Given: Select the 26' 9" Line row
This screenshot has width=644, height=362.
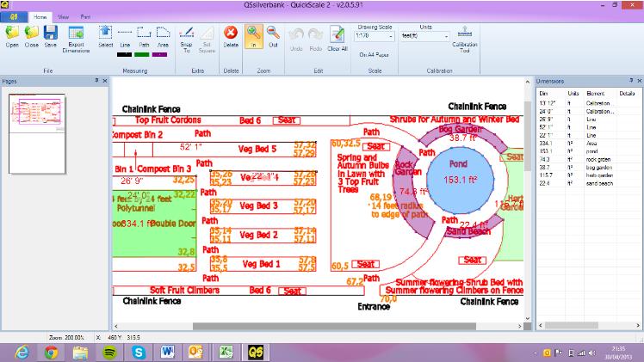Looking at the screenshot, I should pyautogui.click(x=589, y=120).
